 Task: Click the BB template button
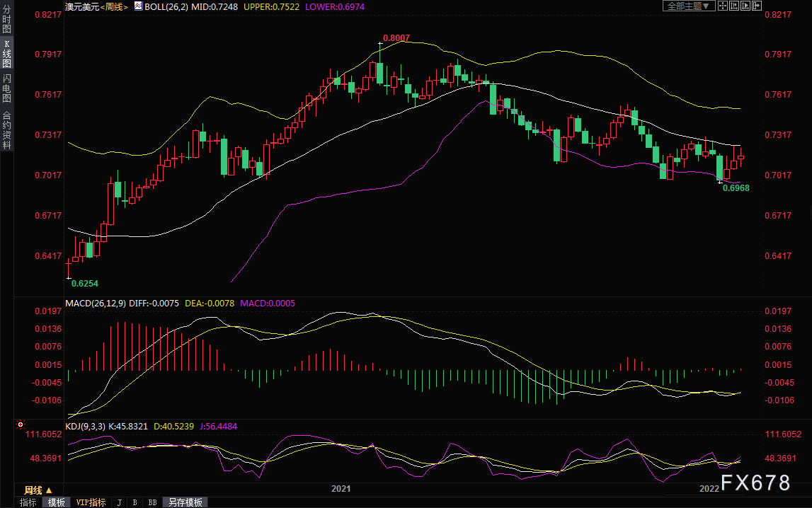pyautogui.click(x=153, y=502)
